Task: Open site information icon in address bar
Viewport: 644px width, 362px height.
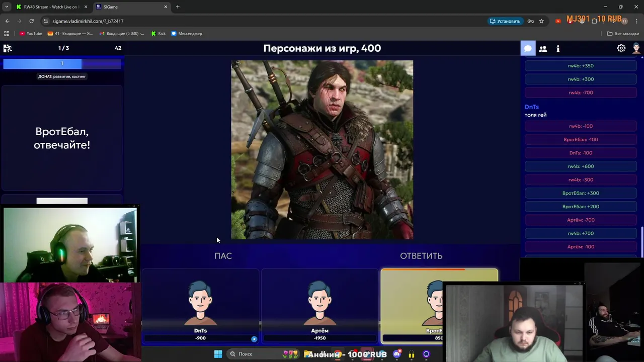Action: click(46, 21)
